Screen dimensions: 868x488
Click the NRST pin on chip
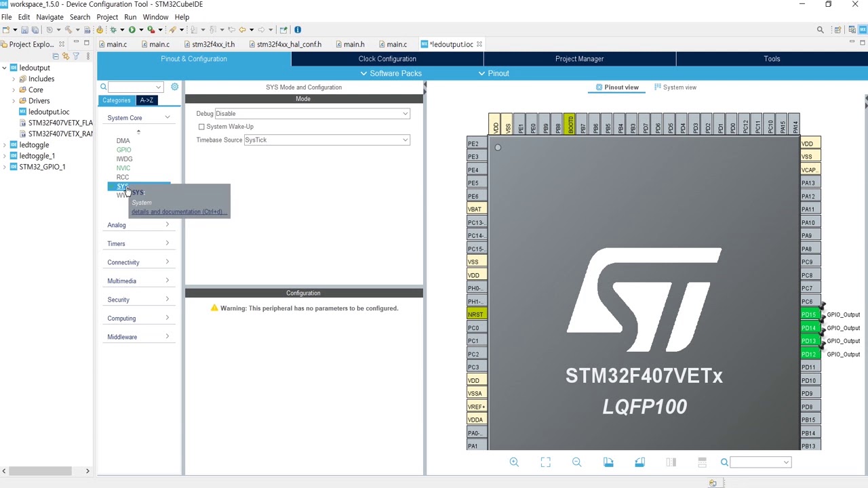(x=475, y=314)
